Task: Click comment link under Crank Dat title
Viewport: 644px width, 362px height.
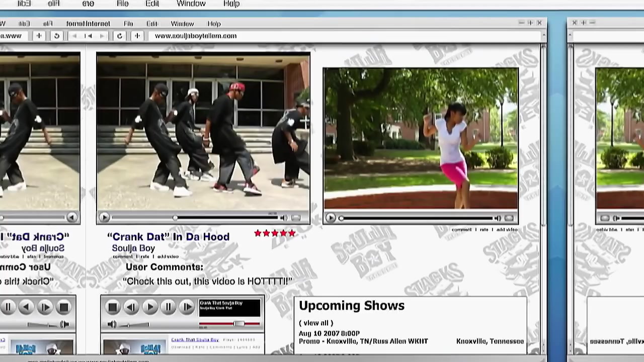Action: point(123,256)
